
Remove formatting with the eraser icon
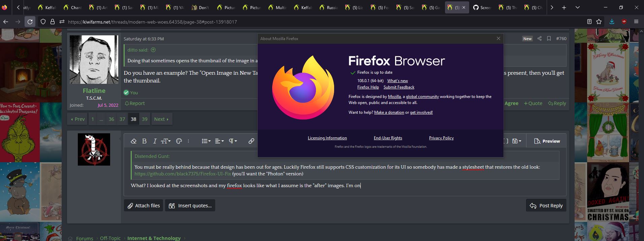tap(133, 141)
